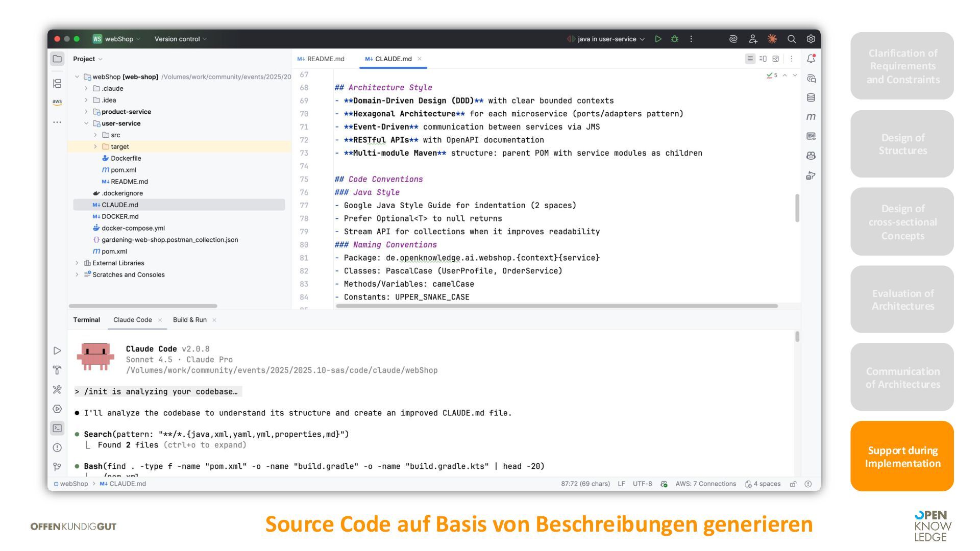Open the Notifications bell icon
The image size is (980, 551).
point(811,59)
